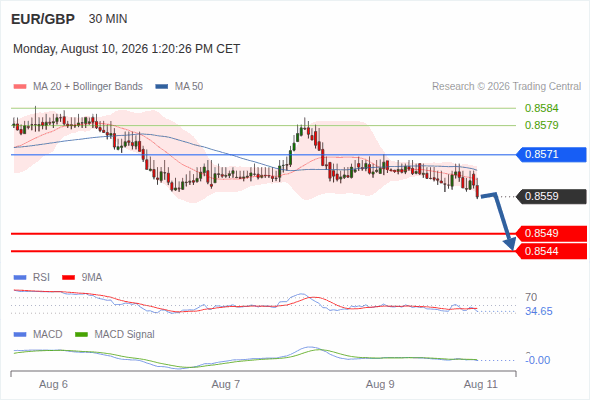Click the blue downward forecast arrow head
This screenshot has width=590, height=400.
click(x=510, y=244)
